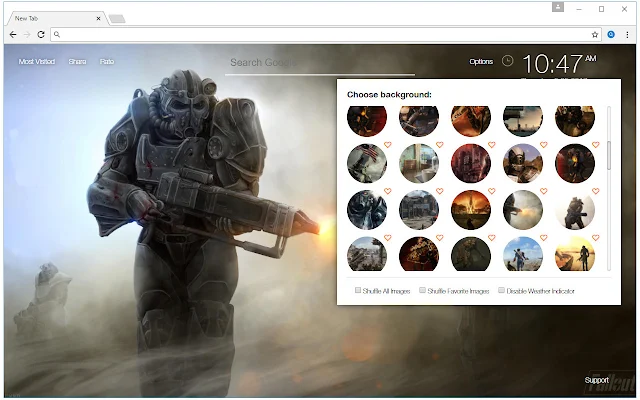The image size is (640, 400).
Task: Choose the wasteland rubble background thumbnail
Action: point(367,254)
